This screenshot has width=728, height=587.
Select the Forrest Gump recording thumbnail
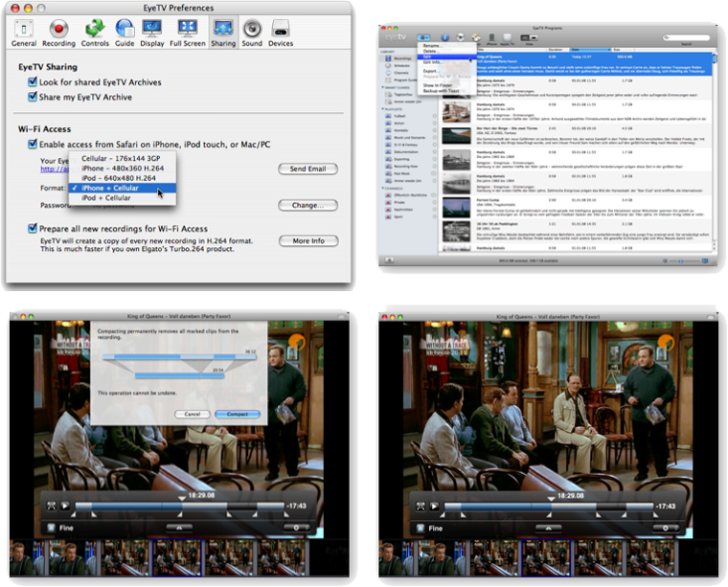click(x=456, y=208)
